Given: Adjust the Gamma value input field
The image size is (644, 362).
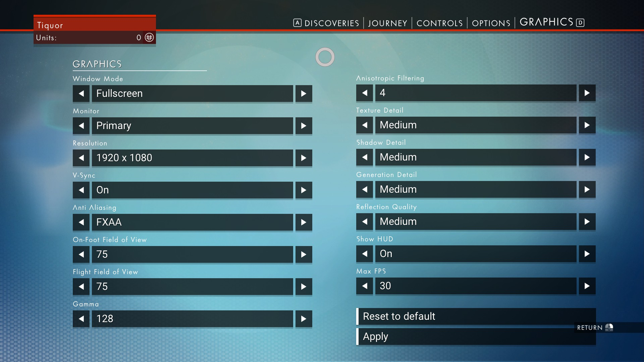Looking at the screenshot, I should point(192,318).
